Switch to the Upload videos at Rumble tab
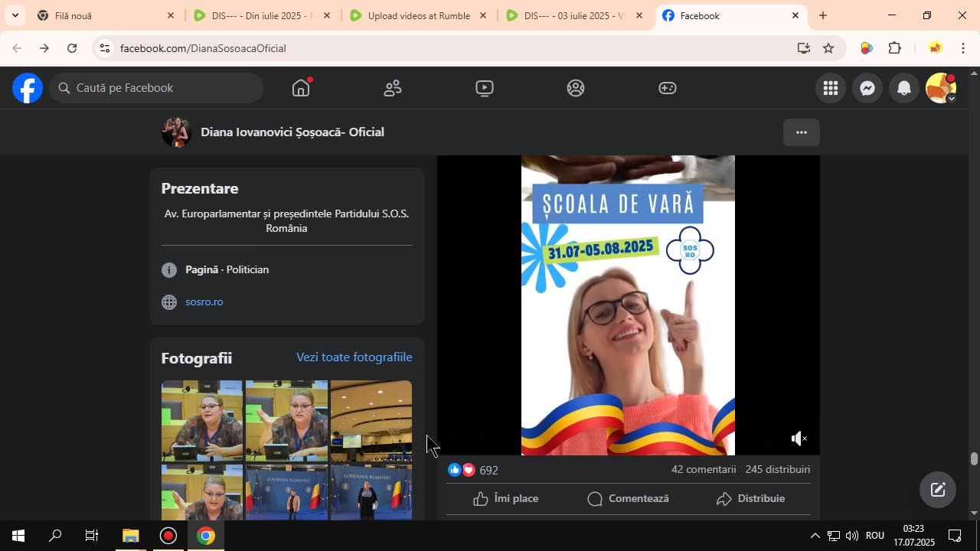 (418, 15)
